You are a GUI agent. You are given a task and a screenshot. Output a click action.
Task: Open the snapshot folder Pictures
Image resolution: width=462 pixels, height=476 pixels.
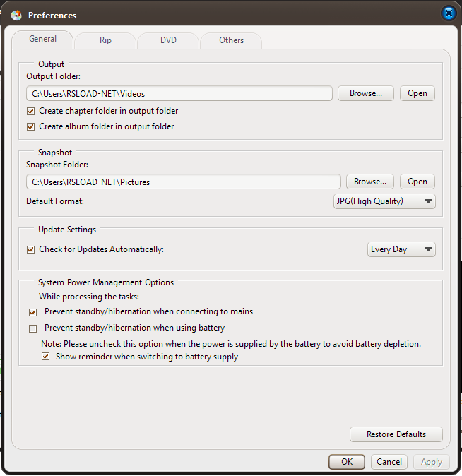417,182
